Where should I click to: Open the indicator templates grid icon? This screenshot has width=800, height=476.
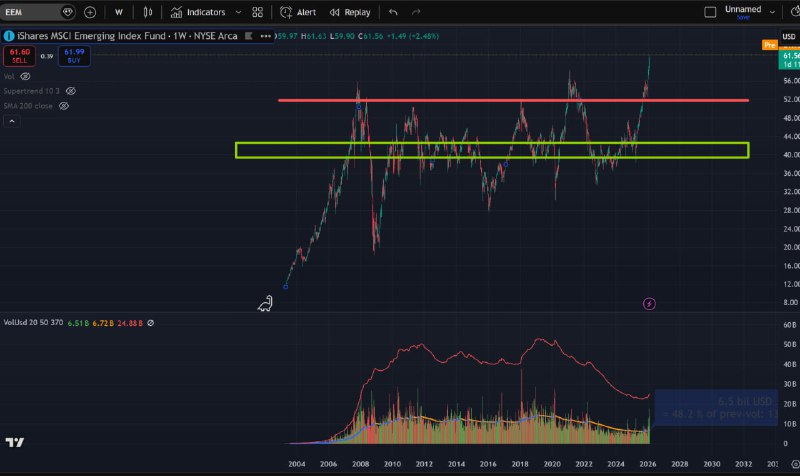point(257,12)
